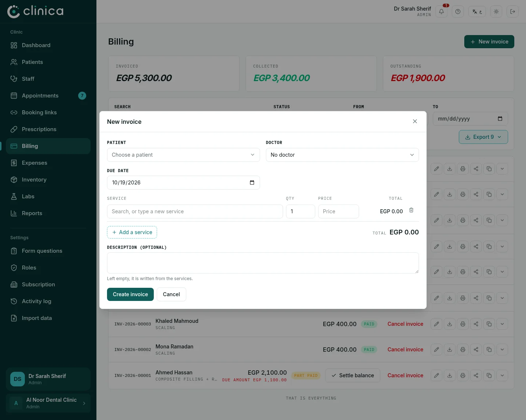The width and height of the screenshot is (526, 420).
Task: Cancel invoice for Mona Ramadan
Action: click(405, 350)
